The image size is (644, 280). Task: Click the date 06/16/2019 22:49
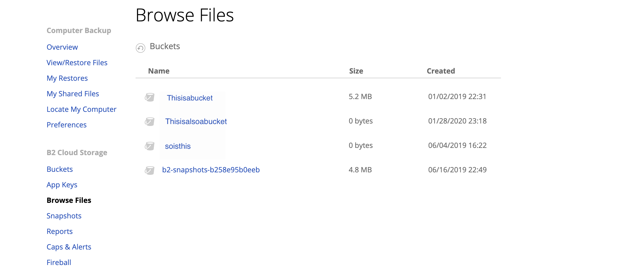click(457, 170)
